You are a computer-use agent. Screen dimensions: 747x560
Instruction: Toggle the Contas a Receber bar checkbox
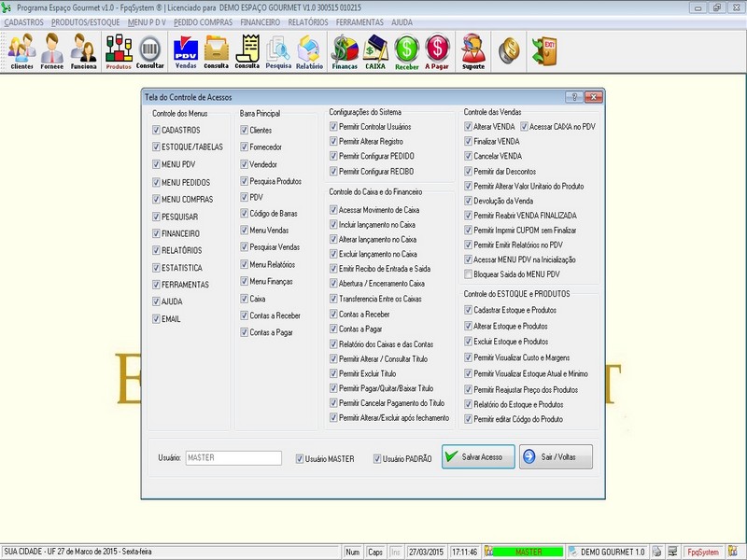[x=244, y=315]
